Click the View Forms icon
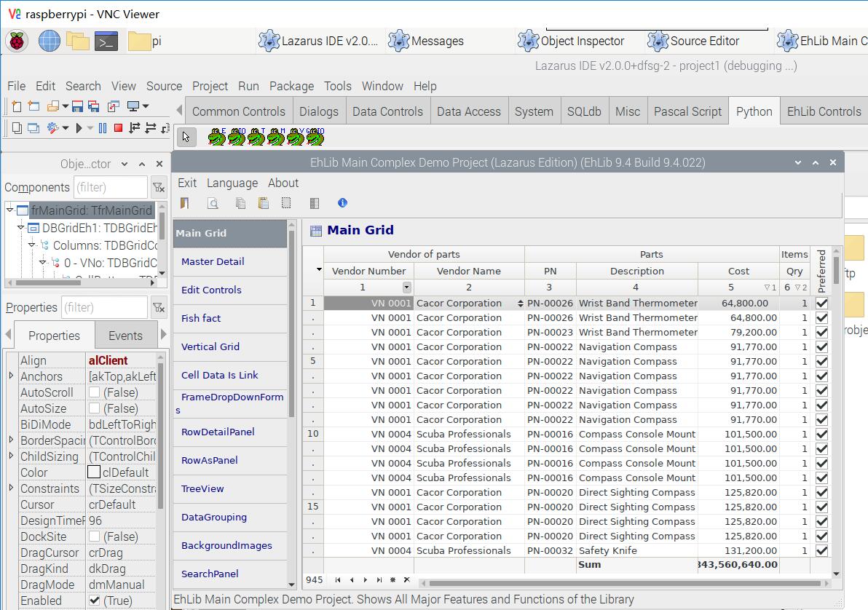Screen dimensions: 868x610 [33, 128]
